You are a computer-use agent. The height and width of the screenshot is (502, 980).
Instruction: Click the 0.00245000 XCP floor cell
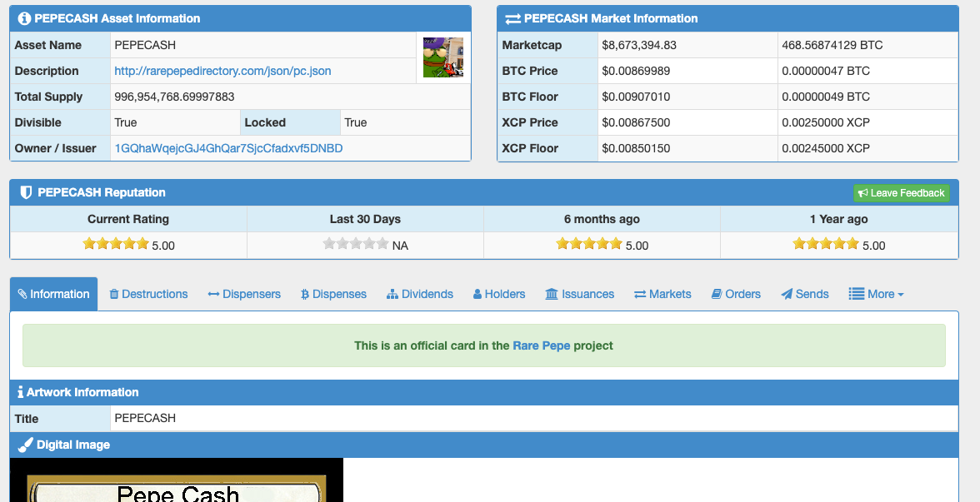867,148
